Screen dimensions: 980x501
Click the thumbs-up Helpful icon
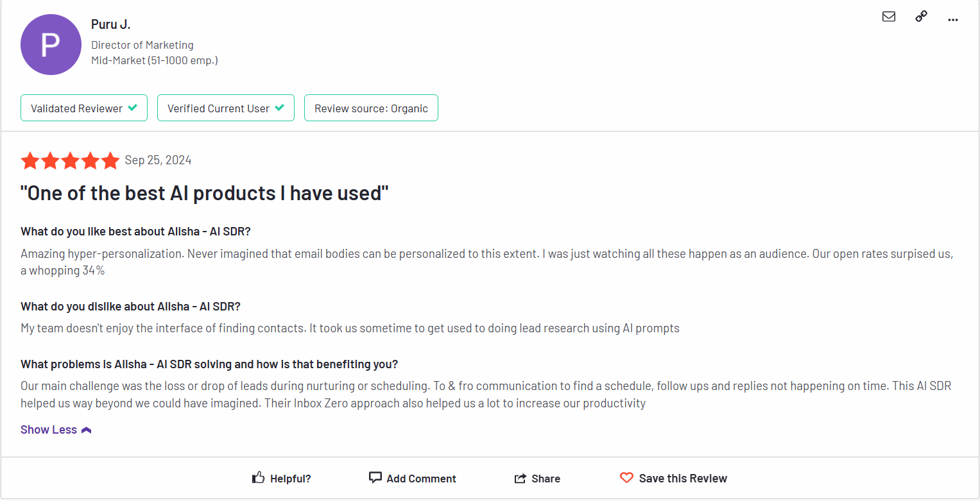pos(259,478)
